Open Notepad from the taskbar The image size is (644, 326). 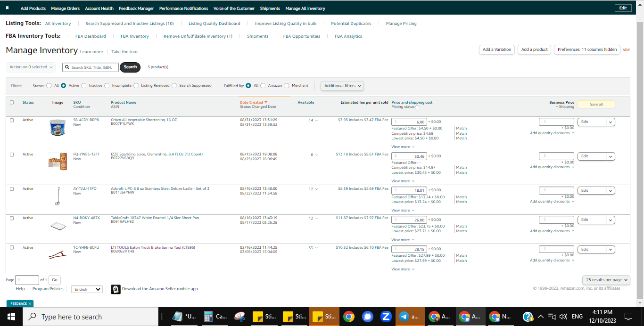(x=185, y=317)
